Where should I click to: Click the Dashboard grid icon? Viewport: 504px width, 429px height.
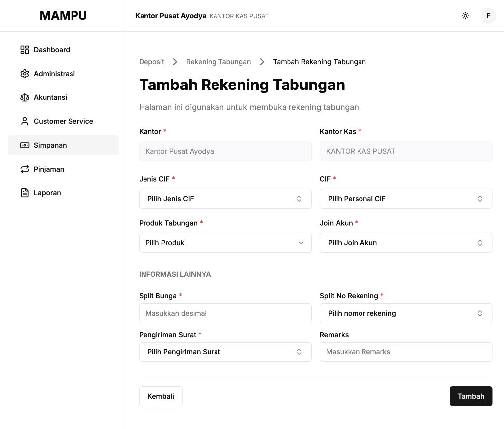coord(25,50)
